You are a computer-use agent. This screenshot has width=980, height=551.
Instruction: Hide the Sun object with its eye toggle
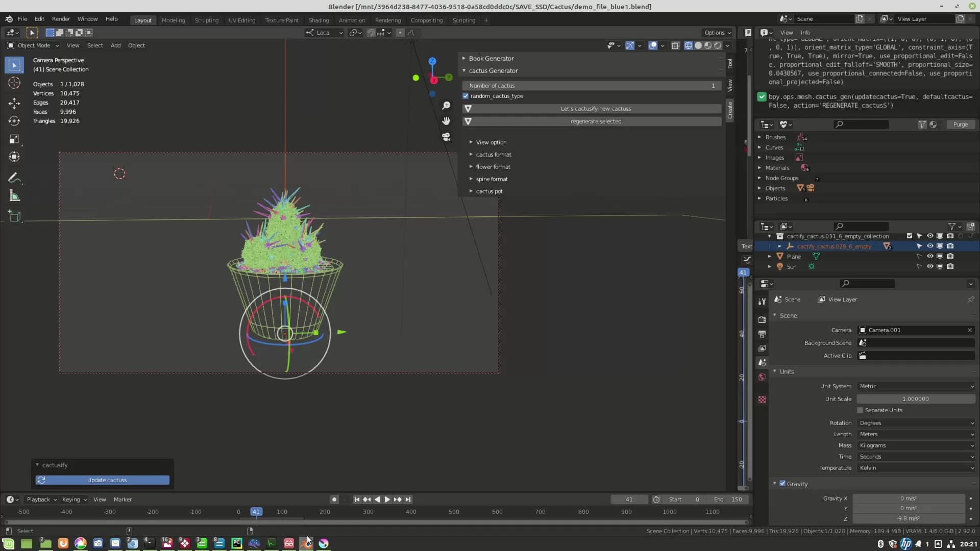(930, 266)
